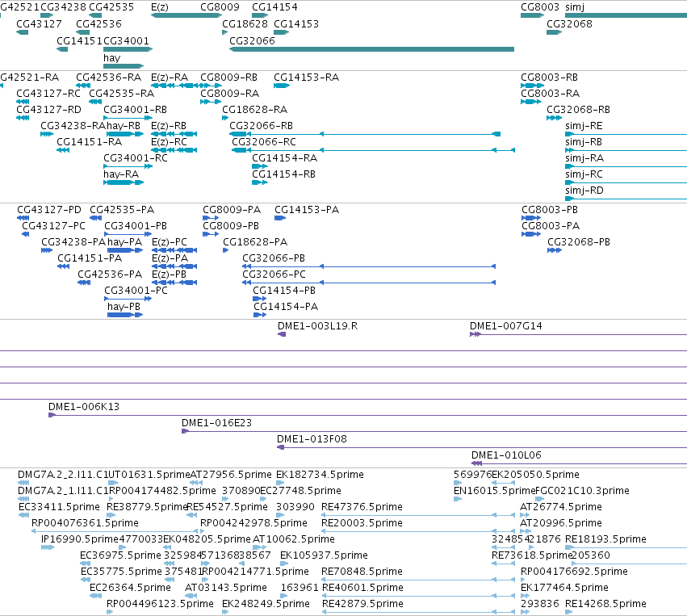Select the CG14153 gene label
The height and width of the screenshot is (616, 687).
296,23
